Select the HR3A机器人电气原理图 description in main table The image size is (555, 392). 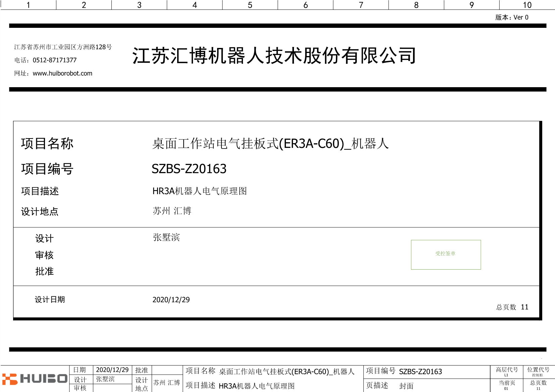pos(200,191)
